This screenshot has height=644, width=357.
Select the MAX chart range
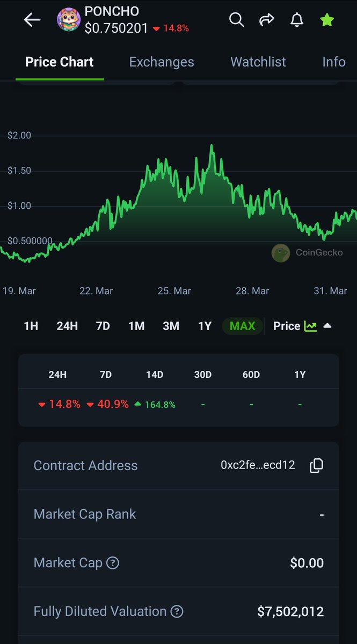point(242,326)
